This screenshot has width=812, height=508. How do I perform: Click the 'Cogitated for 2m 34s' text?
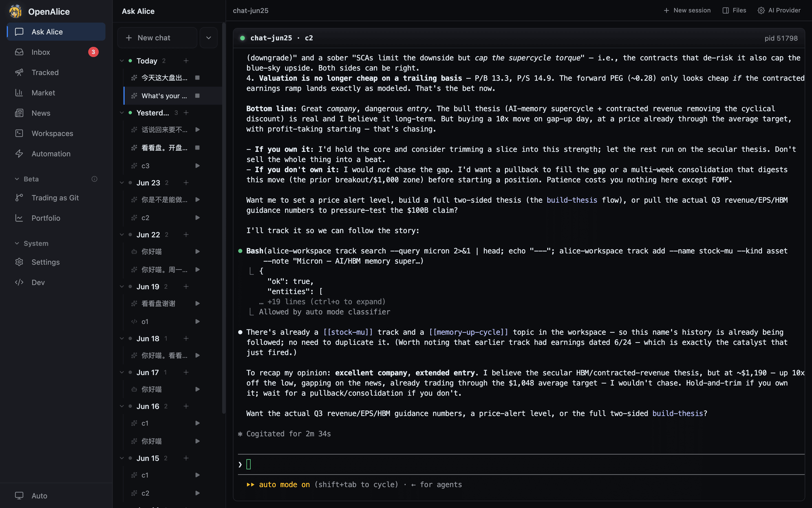288,434
